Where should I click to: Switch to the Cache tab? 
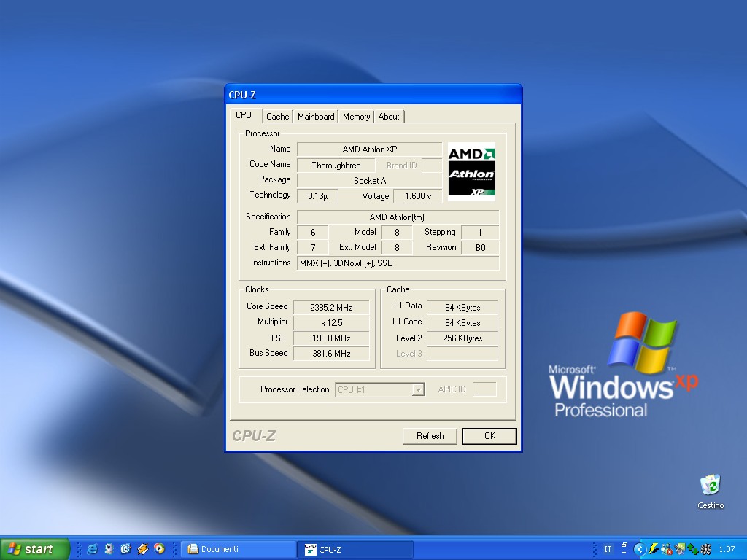pyautogui.click(x=278, y=117)
